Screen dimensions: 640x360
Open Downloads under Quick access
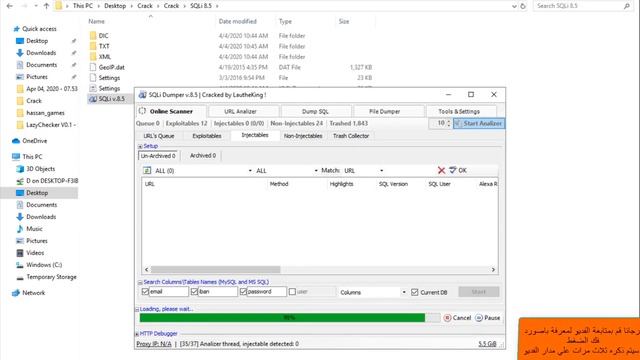pos(41,53)
